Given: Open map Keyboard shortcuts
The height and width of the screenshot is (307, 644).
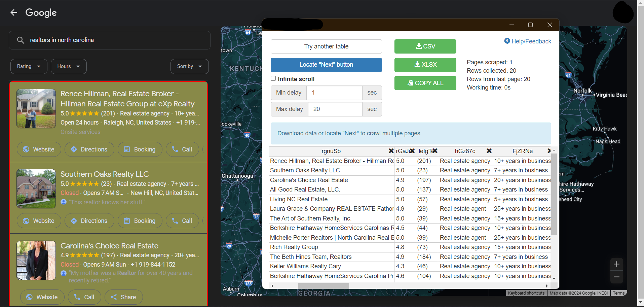Looking at the screenshot, I should 526,293.
